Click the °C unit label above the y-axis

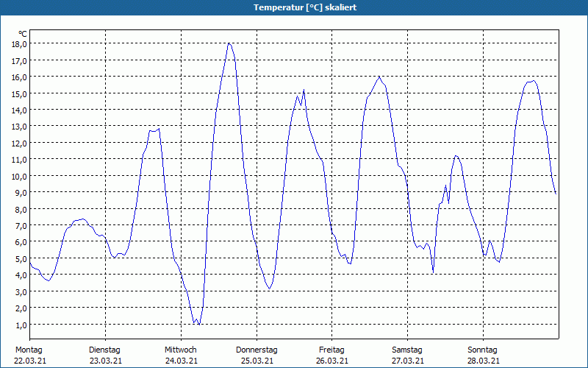tap(23, 34)
